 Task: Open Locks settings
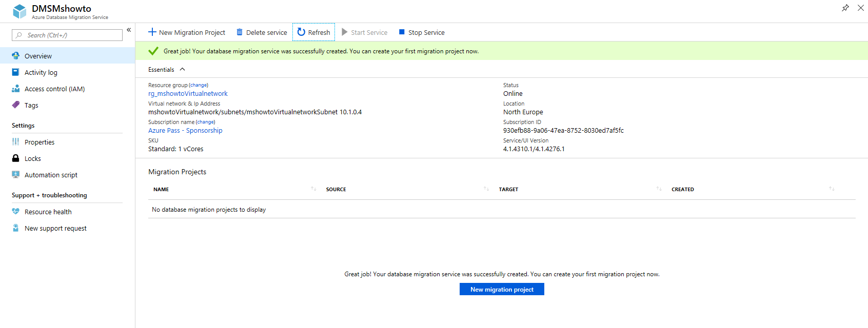[33, 158]
